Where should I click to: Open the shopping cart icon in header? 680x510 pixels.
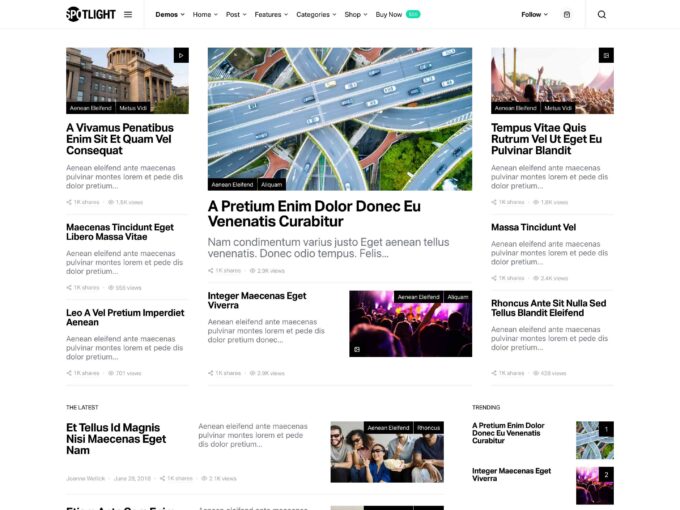tap(567, 14)
